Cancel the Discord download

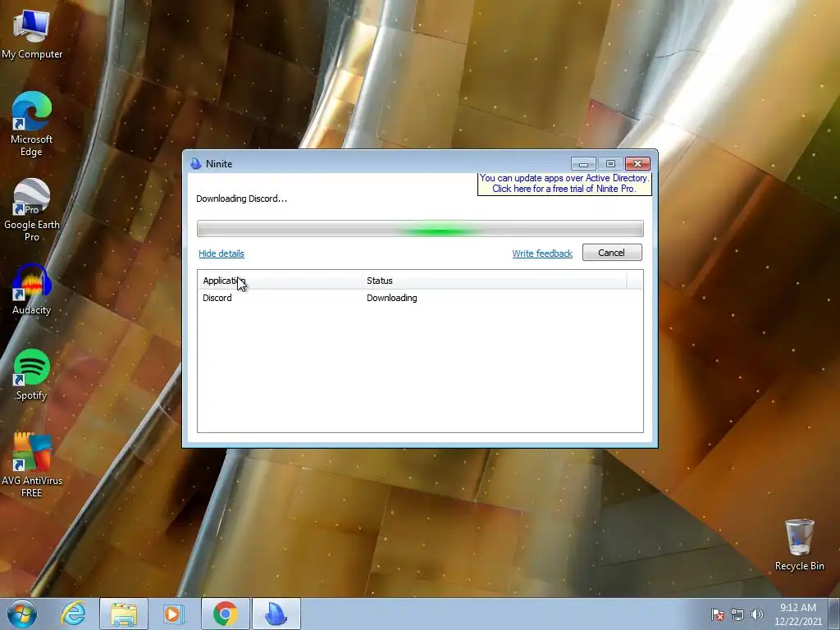pyautogui.click(x=612, y=253)
